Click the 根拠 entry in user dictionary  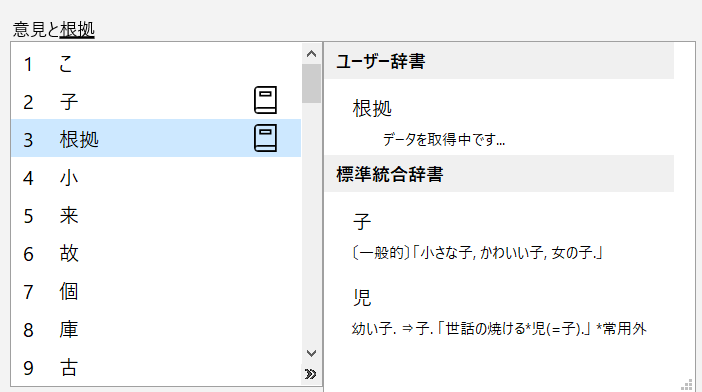(x=372, y=108)
